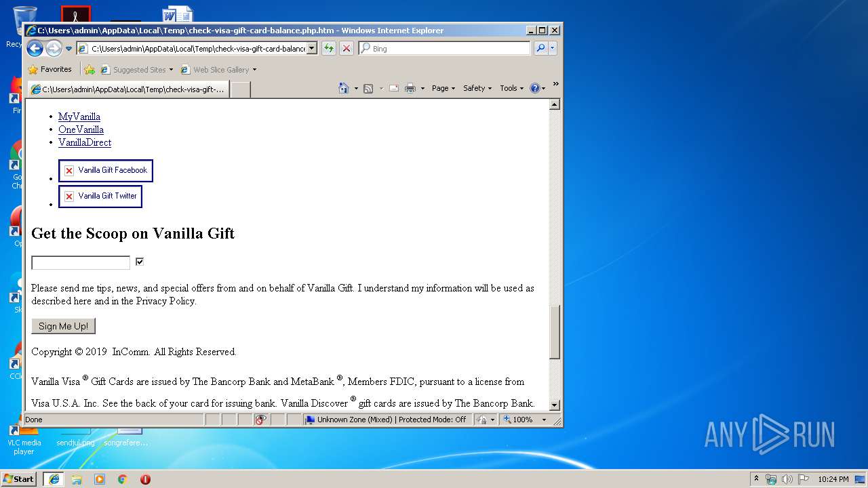
Task: Uncheck the special offers checkbox
Action: (x=140, y=262)
